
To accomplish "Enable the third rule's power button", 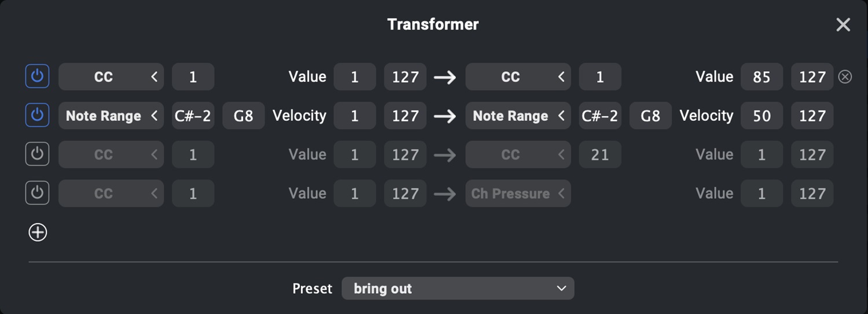I will coord(37,154).
